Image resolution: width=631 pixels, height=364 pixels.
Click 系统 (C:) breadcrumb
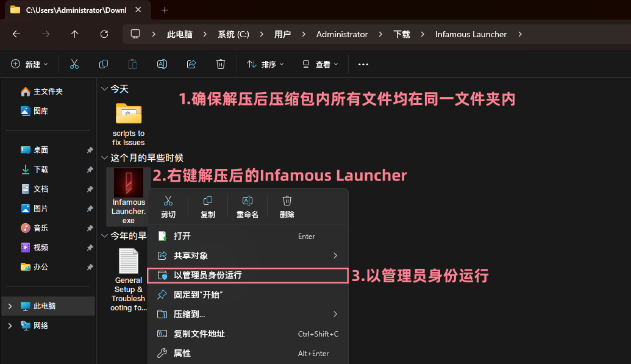coord(234,34)
